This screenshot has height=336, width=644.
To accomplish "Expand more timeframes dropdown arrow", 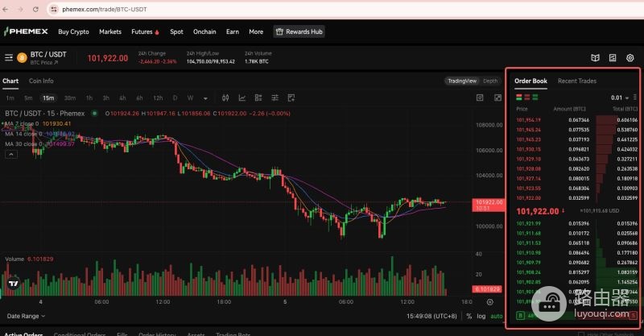I will tap(205, 98).
